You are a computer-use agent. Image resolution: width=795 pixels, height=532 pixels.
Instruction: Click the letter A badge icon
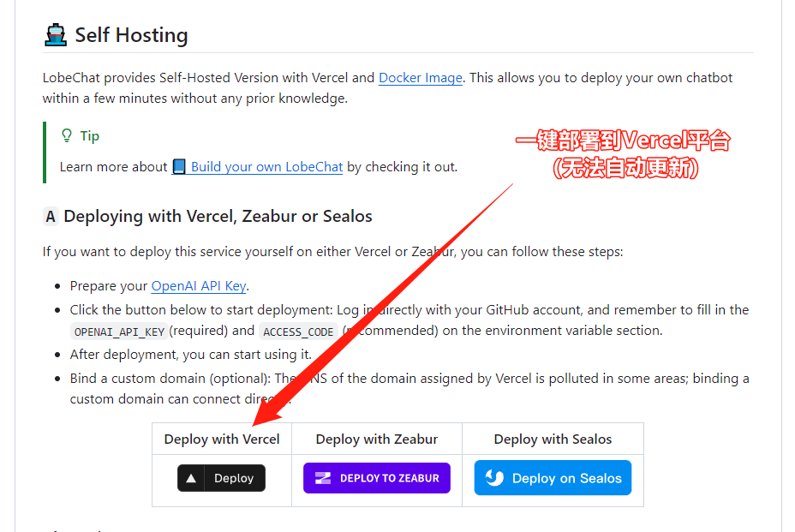[x=51, y=217]
